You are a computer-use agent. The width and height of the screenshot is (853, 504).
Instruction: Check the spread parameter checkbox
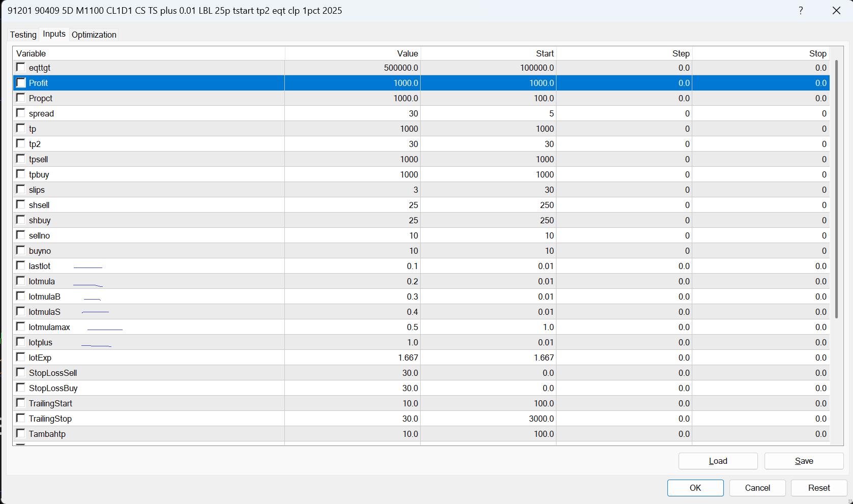(x=21, y=113)
